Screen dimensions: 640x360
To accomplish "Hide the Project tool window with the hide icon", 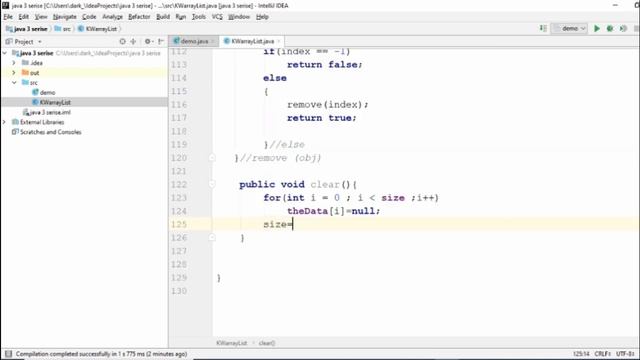I will point(161,42).
